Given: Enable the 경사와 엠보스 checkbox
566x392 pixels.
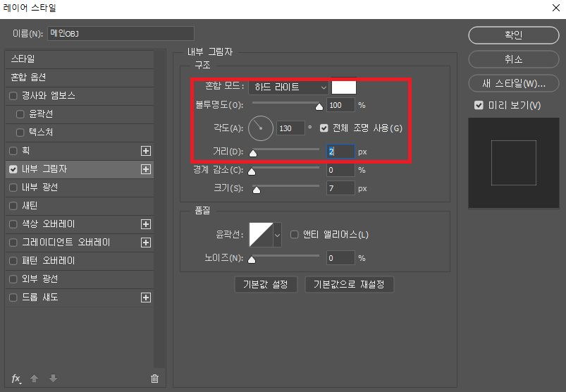Looking at the screenshot, I should (x=13, y=96).
